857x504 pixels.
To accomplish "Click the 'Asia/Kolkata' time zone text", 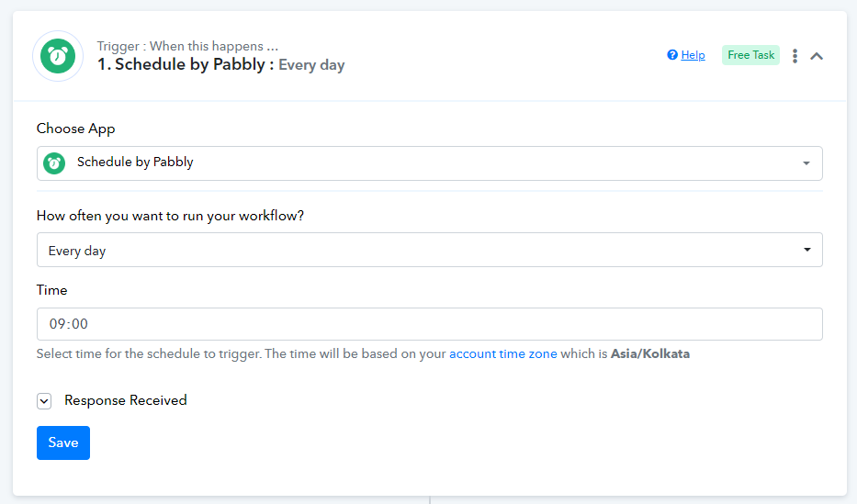I will [x=649, y=353].
